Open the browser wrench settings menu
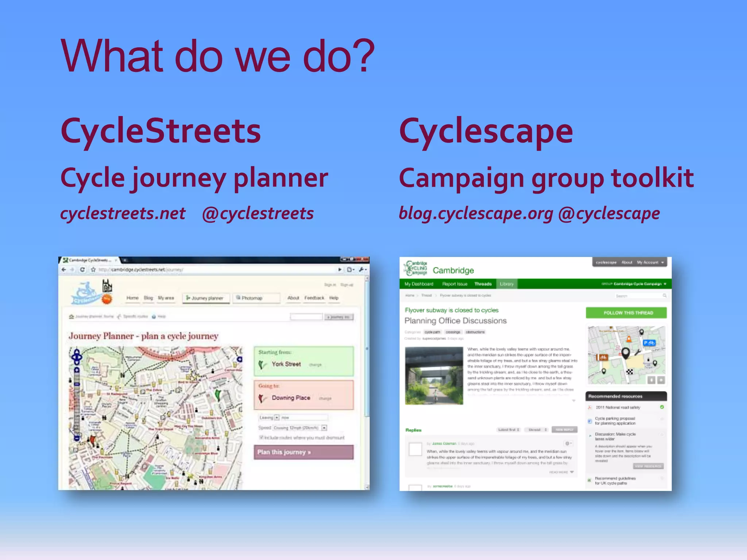 [x=362, y=269]
